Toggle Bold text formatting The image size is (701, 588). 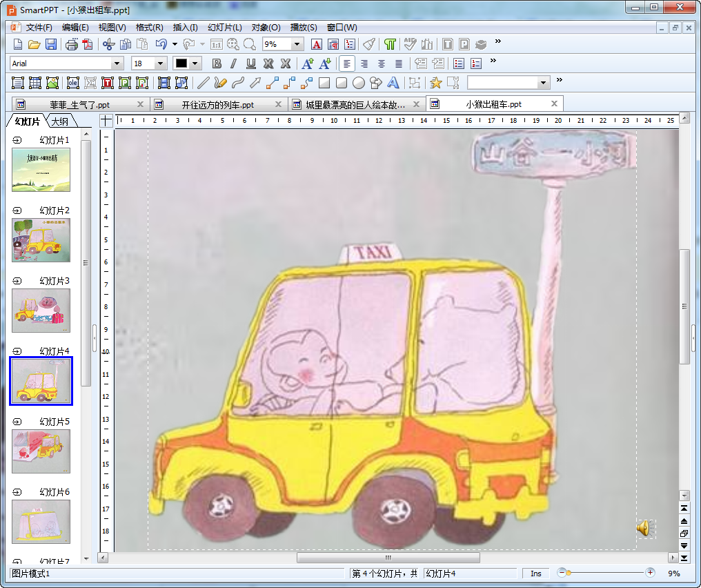click(x=217, y=63)
